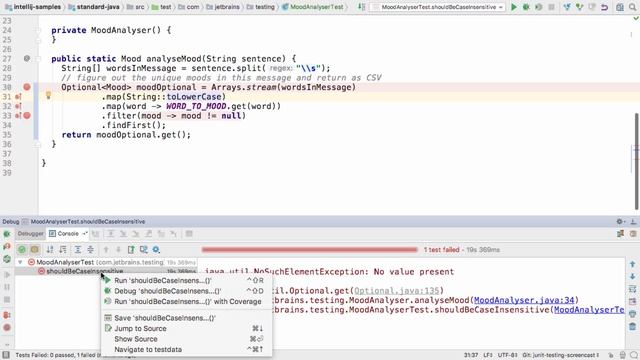640x360 pixels.
Task: Toggle auto-test icon in Debug sidebar
Action: pos(7,259)
